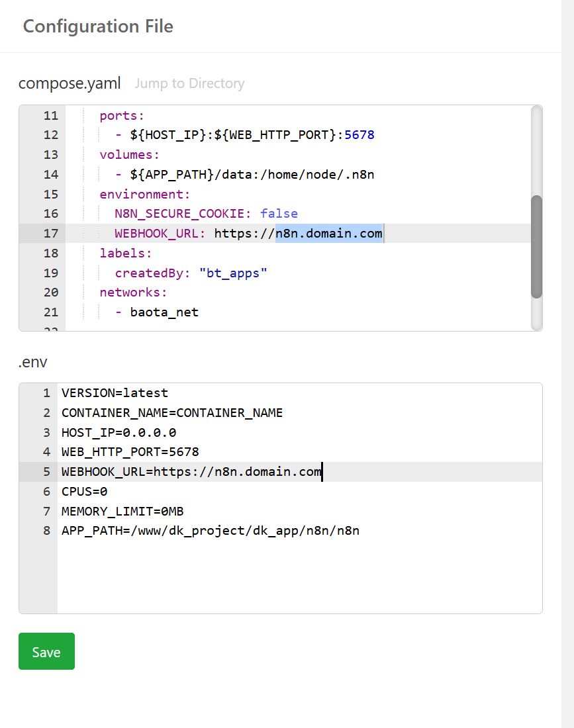The height and width of the screenshot is (728, 574).
Task: Click line number 17 in compose.yaml
Action: pos(50,233)
